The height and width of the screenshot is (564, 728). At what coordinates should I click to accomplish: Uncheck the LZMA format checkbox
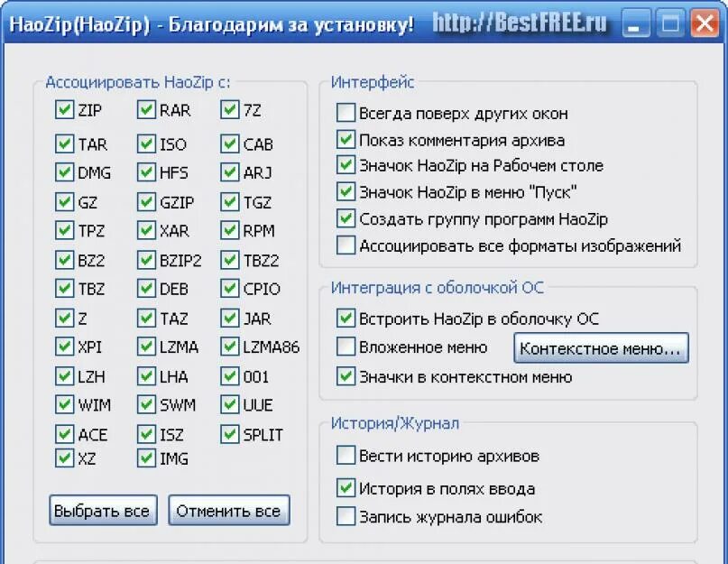click(146, 347)
